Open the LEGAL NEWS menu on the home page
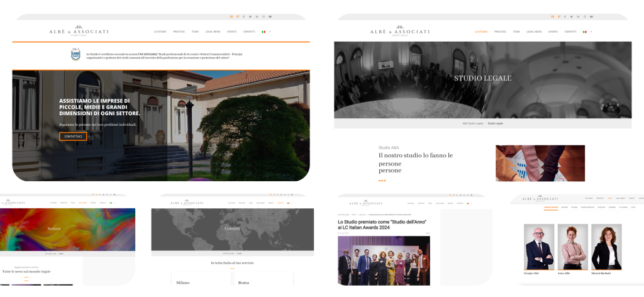 [x=213, y=31]
